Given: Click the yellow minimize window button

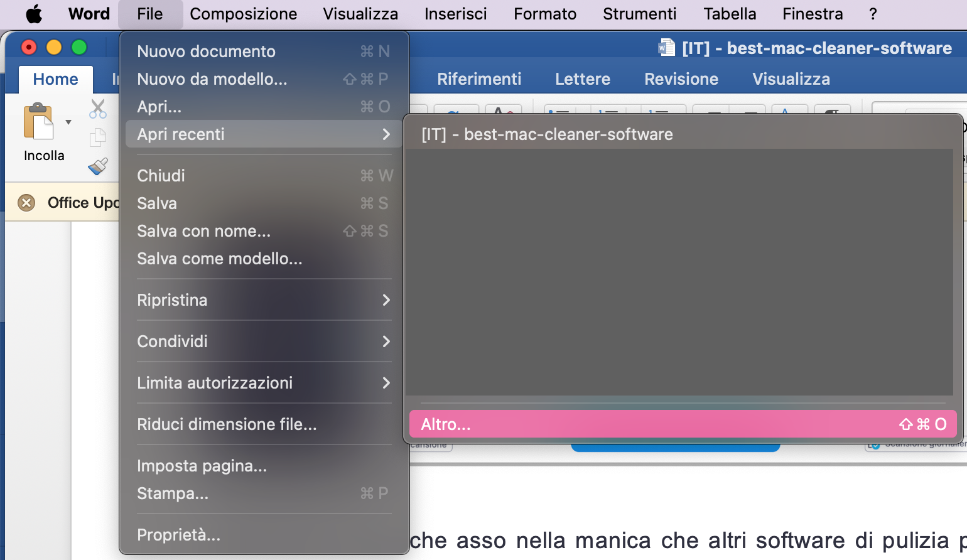Looking at the screenshot, I should (54, 47).
